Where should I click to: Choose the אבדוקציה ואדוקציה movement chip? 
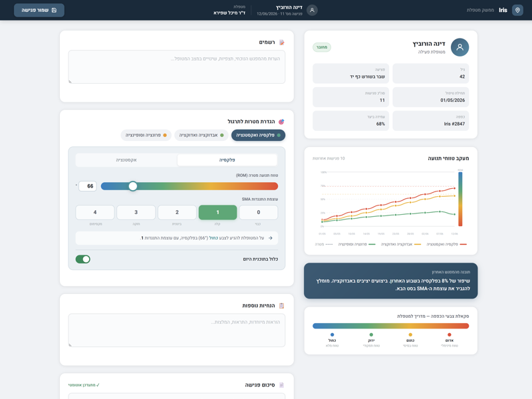click(201, 135)
